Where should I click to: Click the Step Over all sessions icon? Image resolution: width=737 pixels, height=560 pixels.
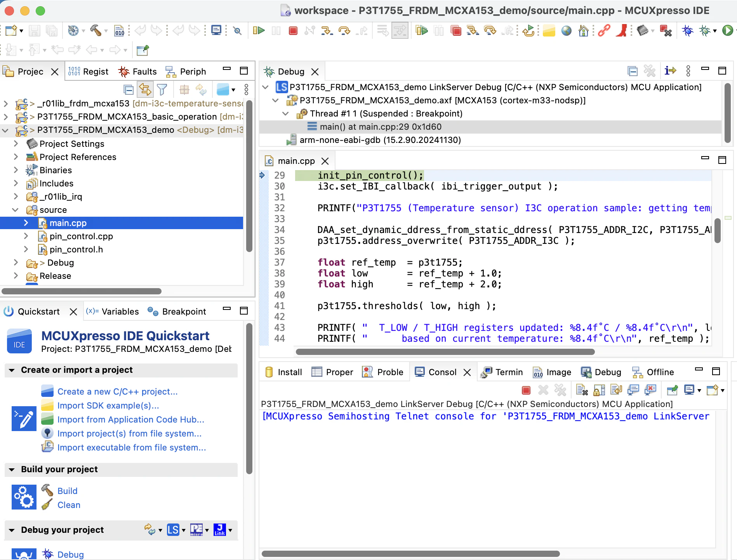[490, 30]
